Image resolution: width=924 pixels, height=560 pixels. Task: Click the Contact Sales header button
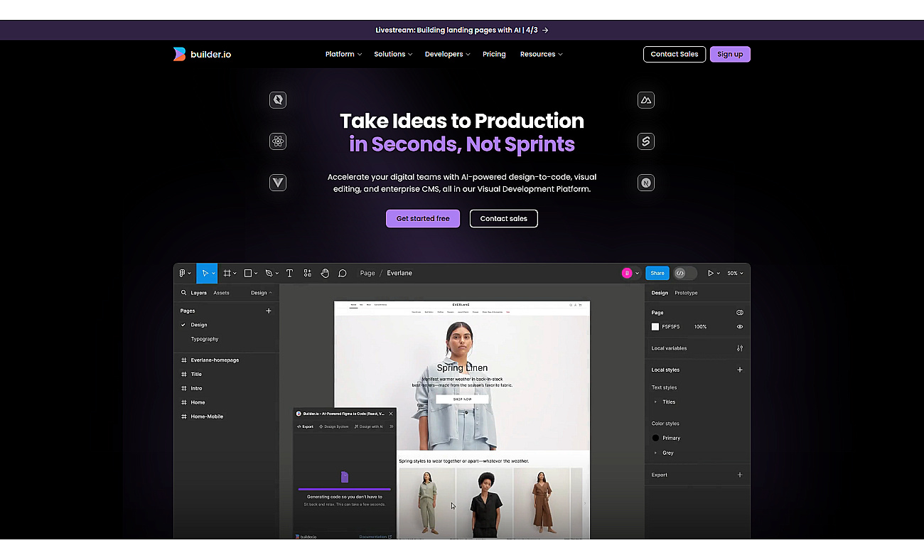(675, 54)
